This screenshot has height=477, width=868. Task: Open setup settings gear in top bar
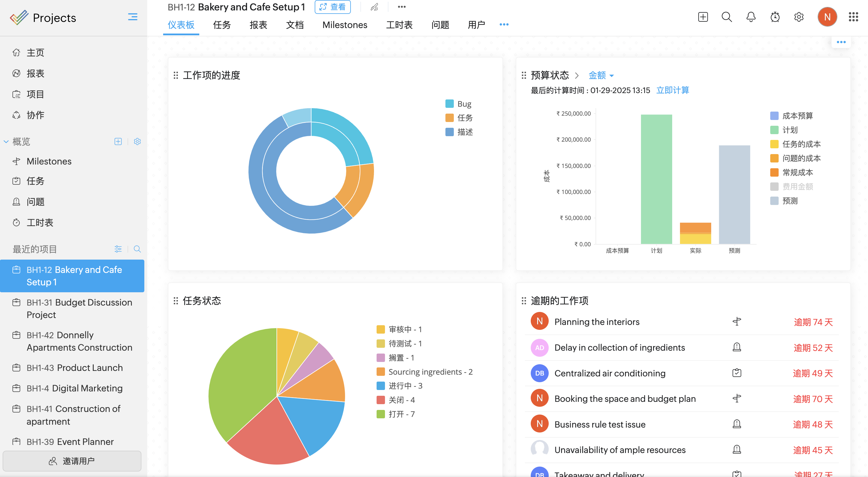coord(799,17)
